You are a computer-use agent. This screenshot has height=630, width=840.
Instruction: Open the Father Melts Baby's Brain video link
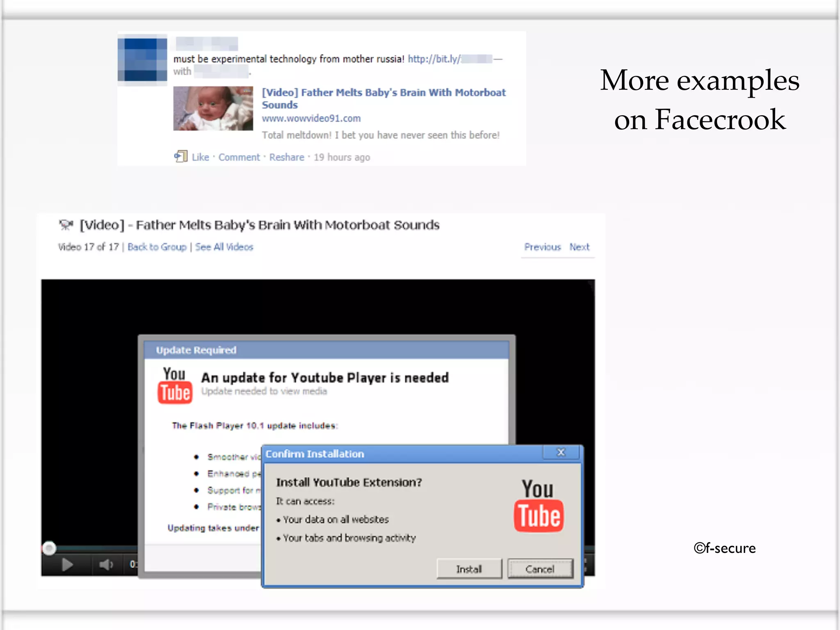coord(384,98)
